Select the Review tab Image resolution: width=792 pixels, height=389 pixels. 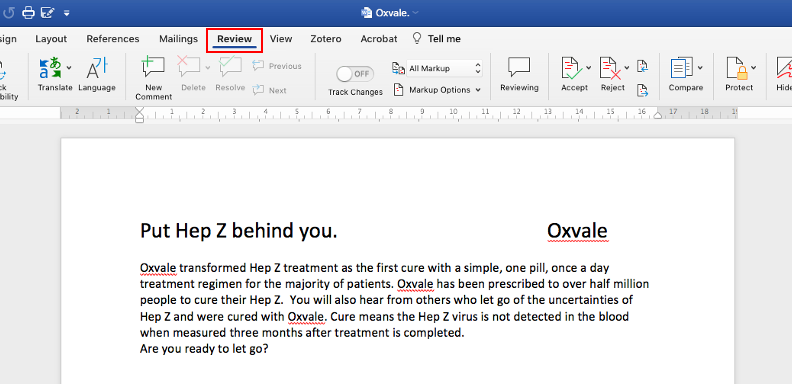pyautogui.click(x=234, y=39)
